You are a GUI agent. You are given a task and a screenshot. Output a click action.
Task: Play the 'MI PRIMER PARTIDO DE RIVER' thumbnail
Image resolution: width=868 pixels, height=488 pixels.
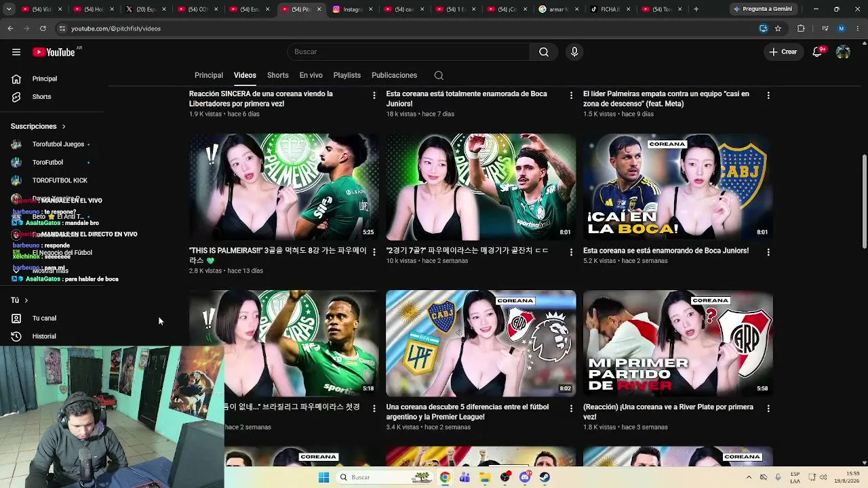(x=678, y=344)
